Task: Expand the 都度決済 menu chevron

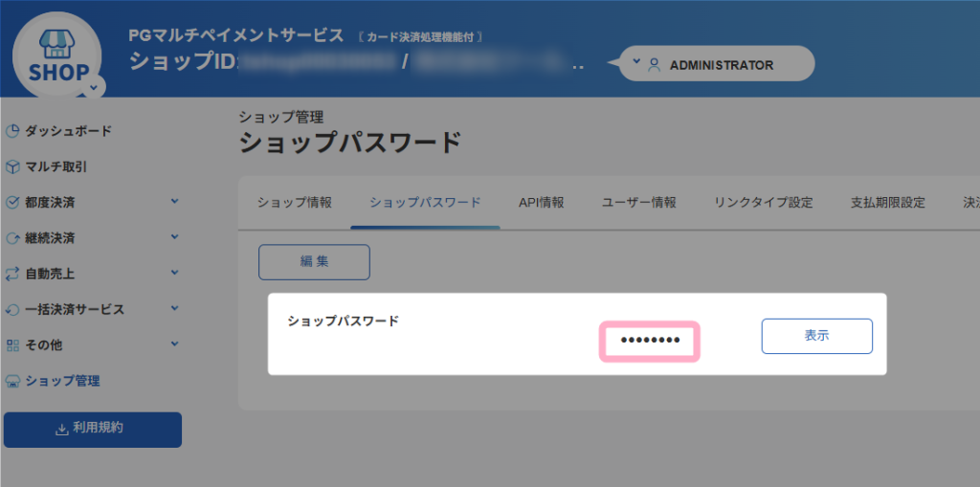Action: [x=174, y=201]
